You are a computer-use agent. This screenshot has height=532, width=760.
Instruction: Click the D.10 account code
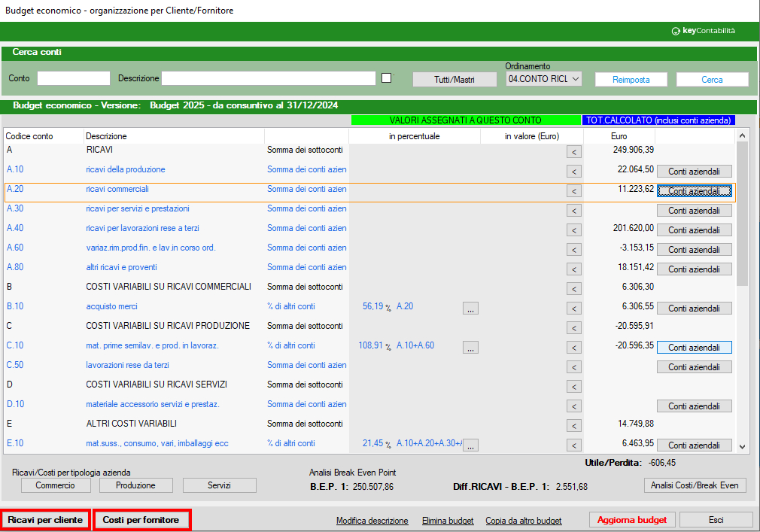(16, 404)
